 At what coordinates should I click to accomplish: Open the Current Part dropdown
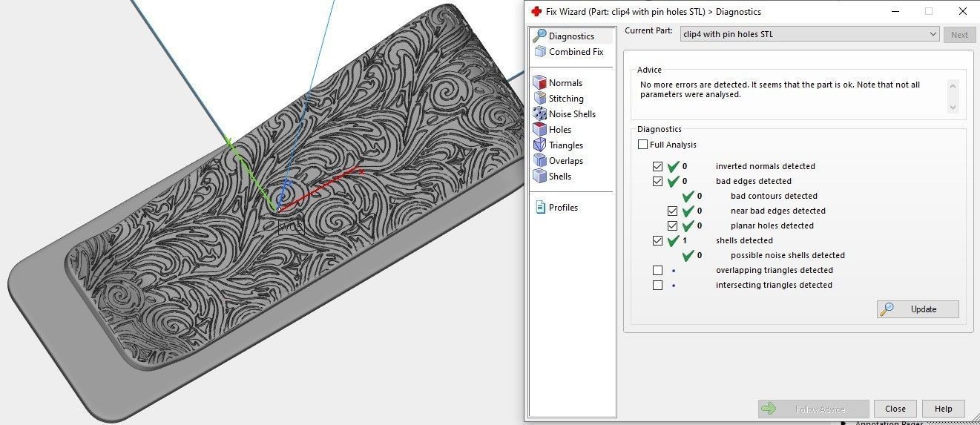pos(810,34)
